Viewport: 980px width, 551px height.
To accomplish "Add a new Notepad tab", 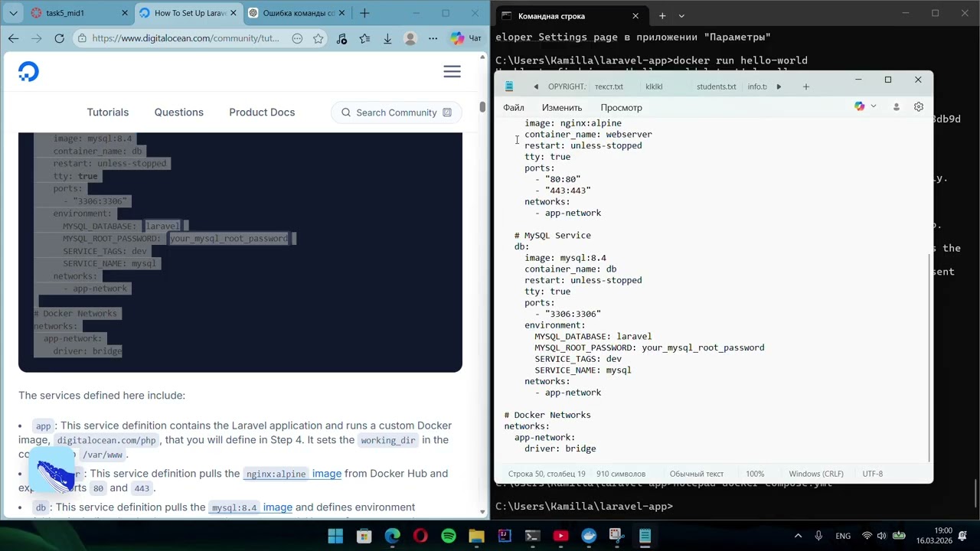I will (x=805, y=86).
